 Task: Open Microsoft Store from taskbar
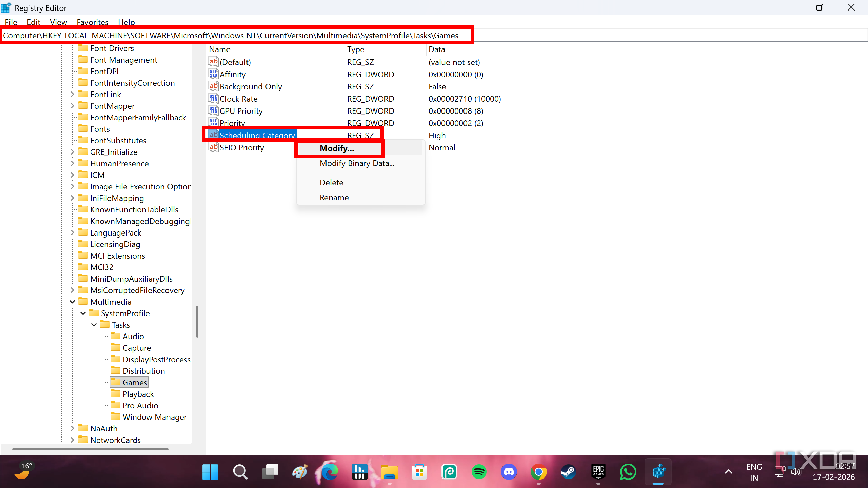click(419, 472)
